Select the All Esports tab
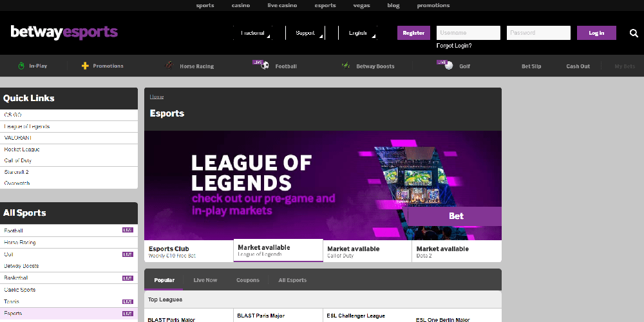644x322 pixels. pyautogui.click(x=292, y=280)
